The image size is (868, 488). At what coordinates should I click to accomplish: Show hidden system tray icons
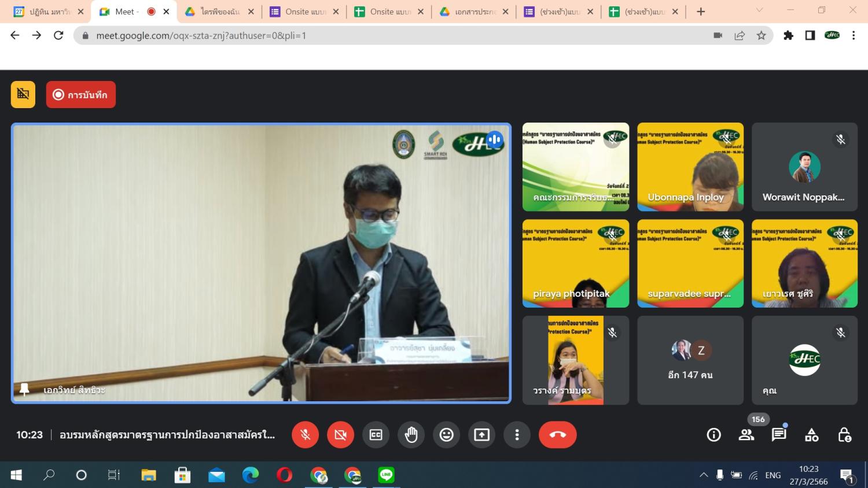pos(704,475)
